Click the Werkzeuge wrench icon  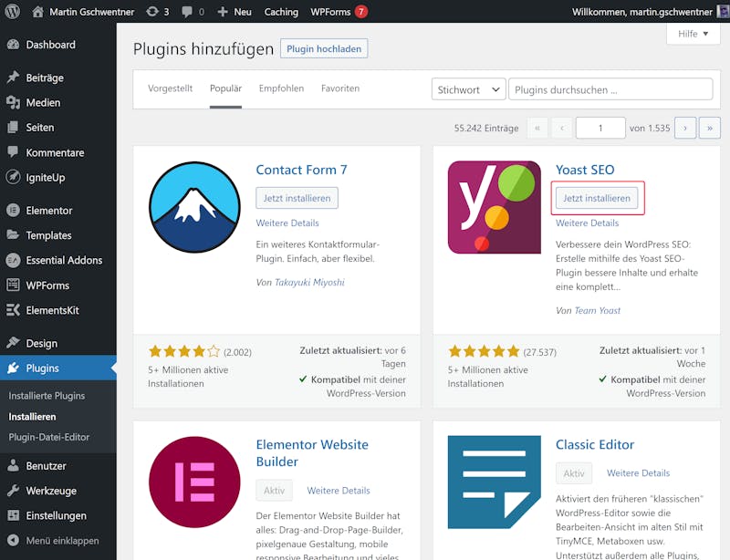point(13,491)
